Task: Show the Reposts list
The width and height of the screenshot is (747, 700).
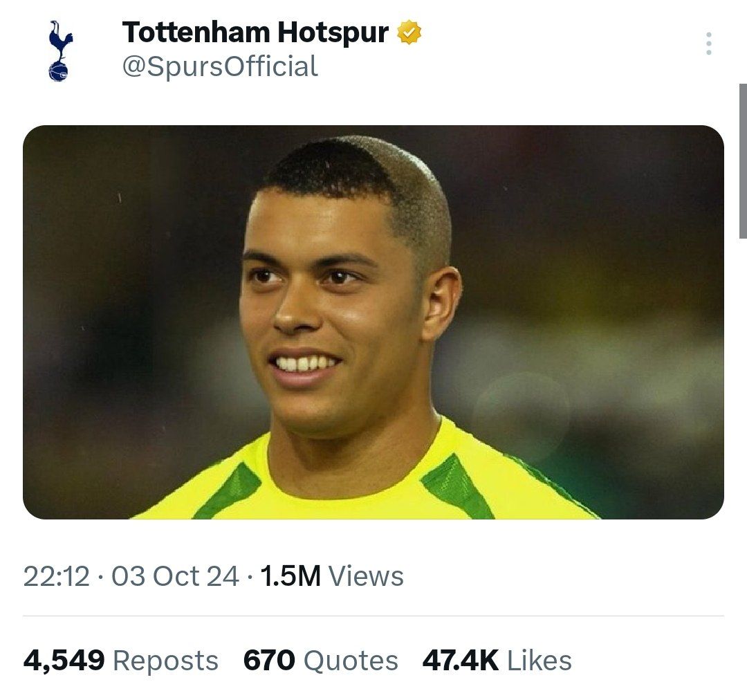Action: [165, 661]
